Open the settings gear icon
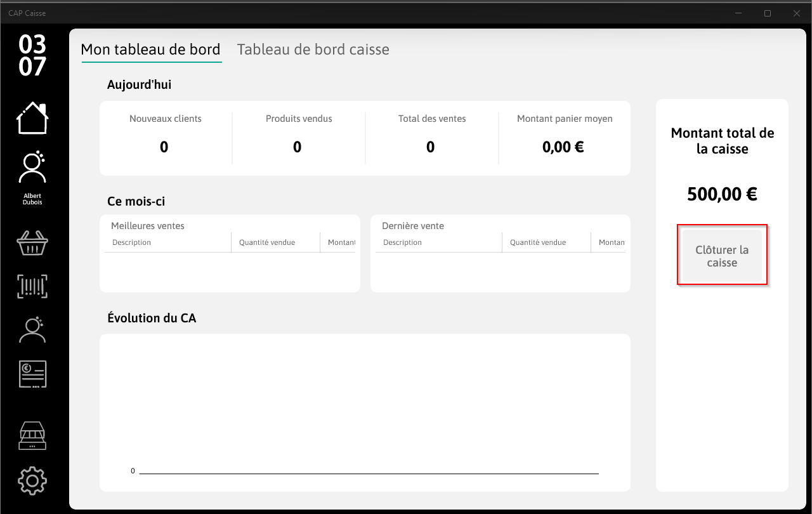812x514 pixels. click(32, 480)
